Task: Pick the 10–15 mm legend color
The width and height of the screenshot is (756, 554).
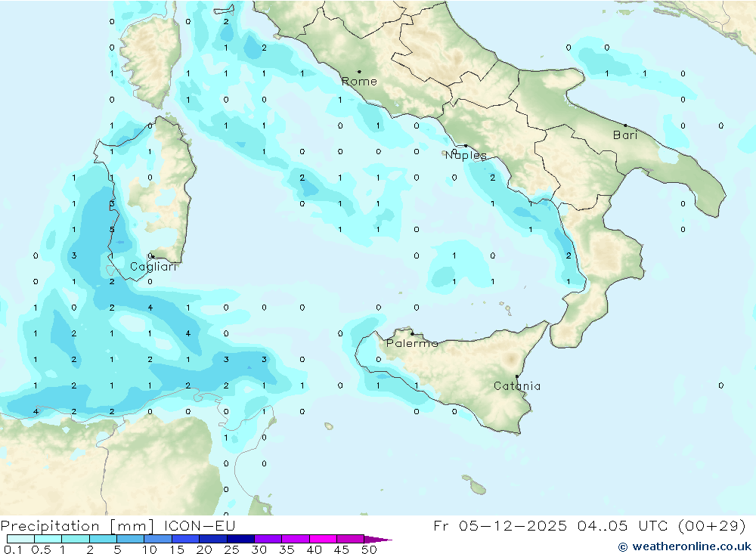Action: pos(158,539)
